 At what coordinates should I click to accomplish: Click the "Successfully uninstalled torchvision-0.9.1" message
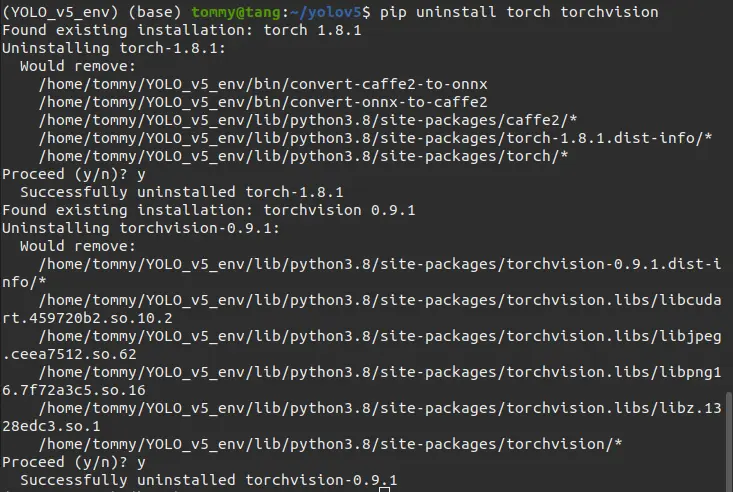pyautogui.click(x=208, y=480)
